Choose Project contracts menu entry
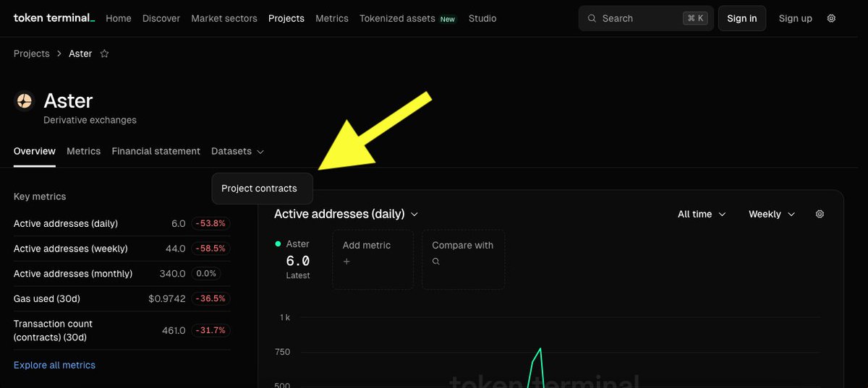868x388 pixels. point(263,189)
